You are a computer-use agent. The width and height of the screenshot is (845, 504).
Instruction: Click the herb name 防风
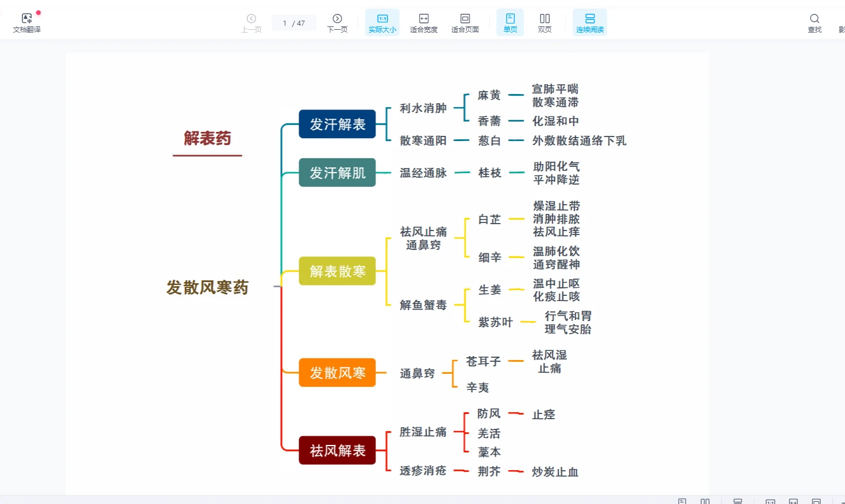point(489,413)
